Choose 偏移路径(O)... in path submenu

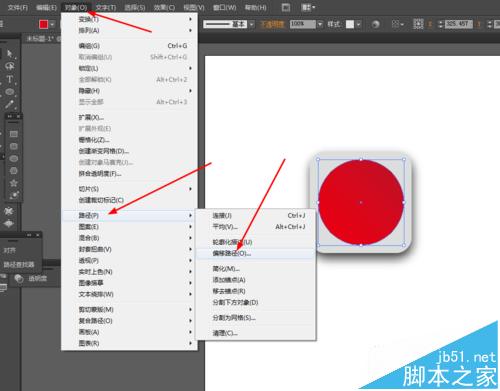(x=256, y=254)
